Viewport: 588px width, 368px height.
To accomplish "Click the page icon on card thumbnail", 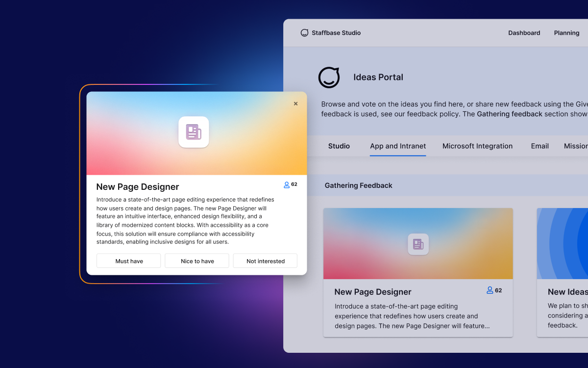I will pos(418,244).
